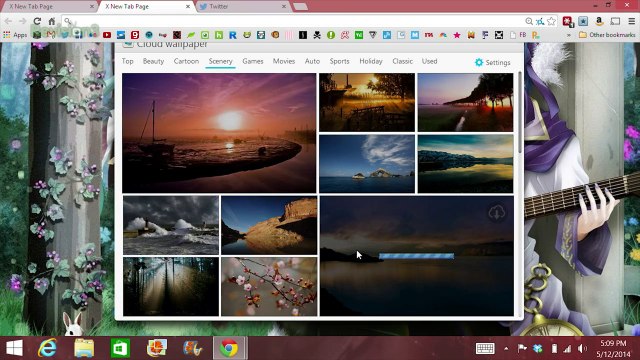
Task: Go to Chrome home page
Action: (51, 21)
